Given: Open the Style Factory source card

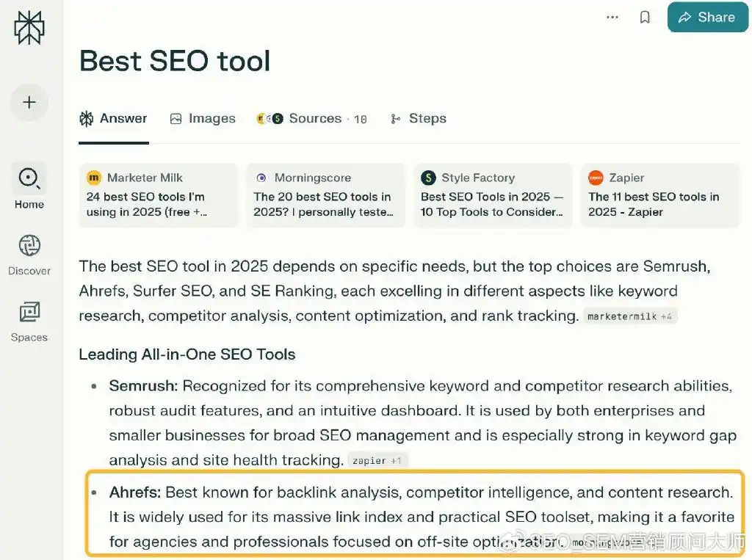Looking at the screenshot, I should 493,194.
